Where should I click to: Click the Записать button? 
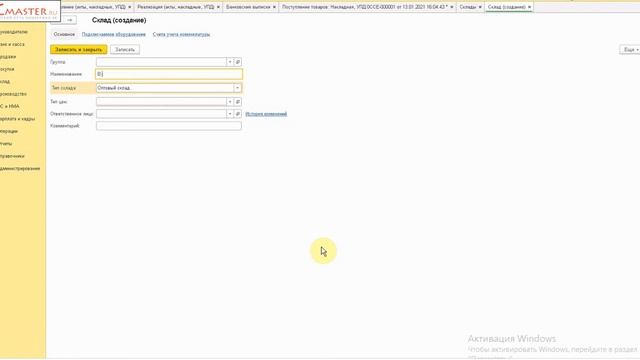[125, 49]
